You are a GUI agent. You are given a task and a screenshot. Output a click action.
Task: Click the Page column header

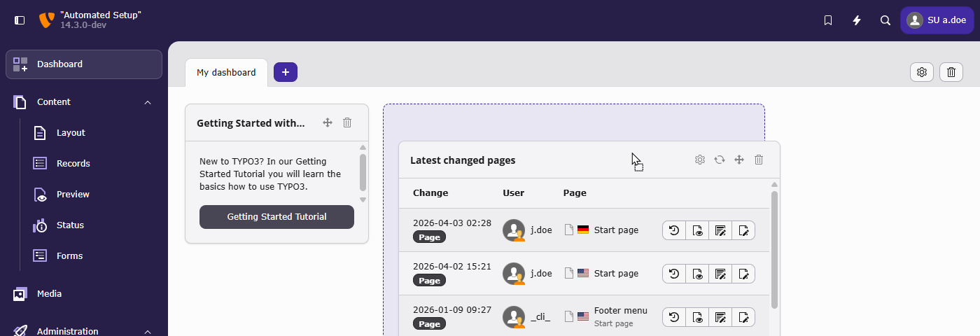click(575, 193)
